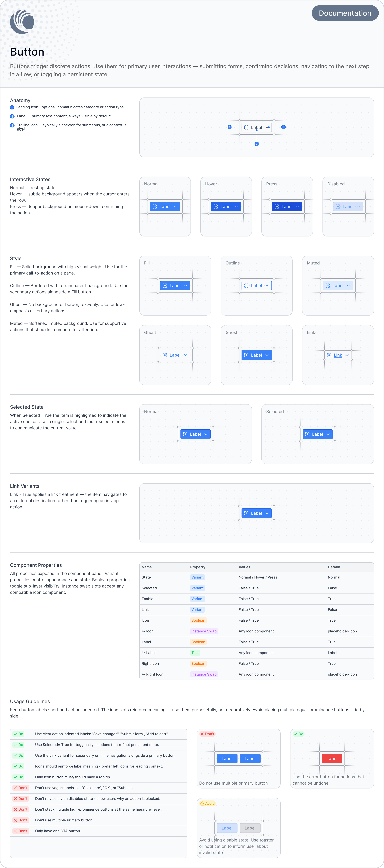Click the X icon in the Don't example card badge
This screenshot has height=868, width=384.
point(202,734)
